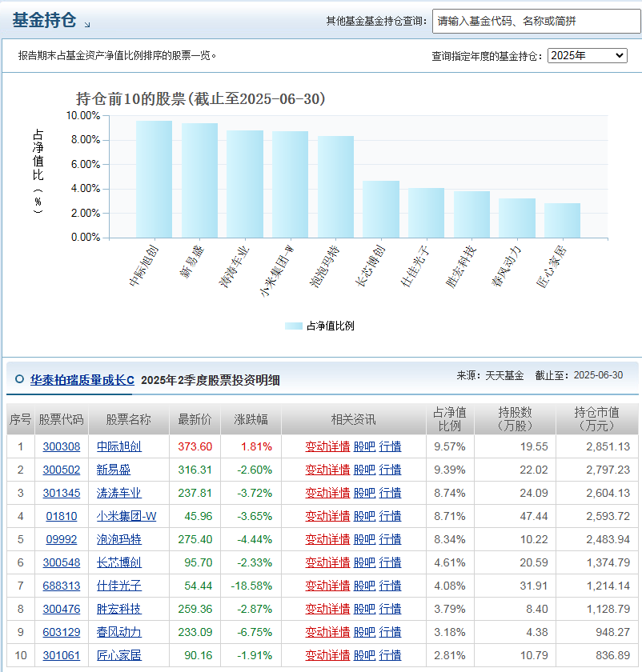Open stock name 长芯博创 link
The height and width of the screenshot is (672, 642).
click(118, 562)
